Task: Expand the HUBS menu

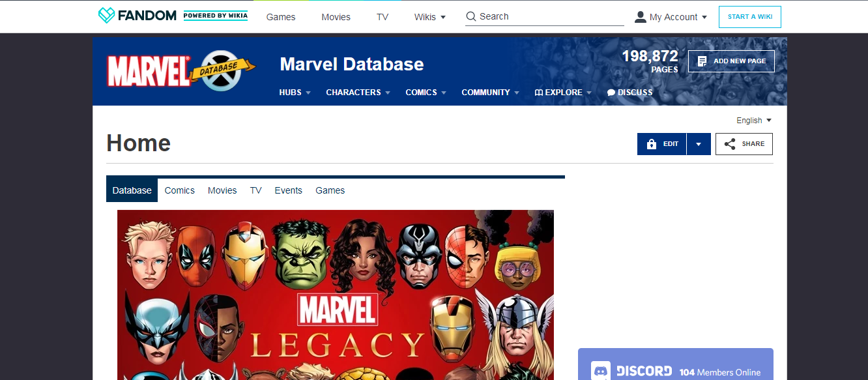Action: (x=295, y=93)
